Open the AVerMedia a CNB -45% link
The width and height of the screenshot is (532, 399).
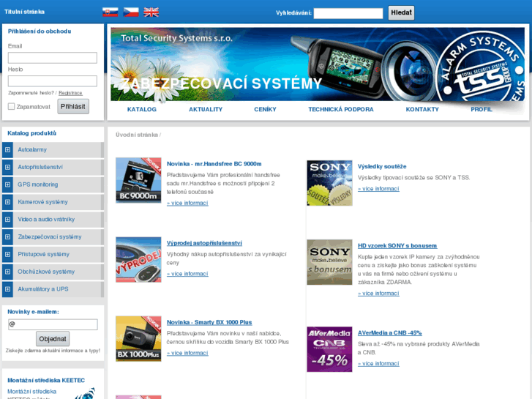pos(390,333)
